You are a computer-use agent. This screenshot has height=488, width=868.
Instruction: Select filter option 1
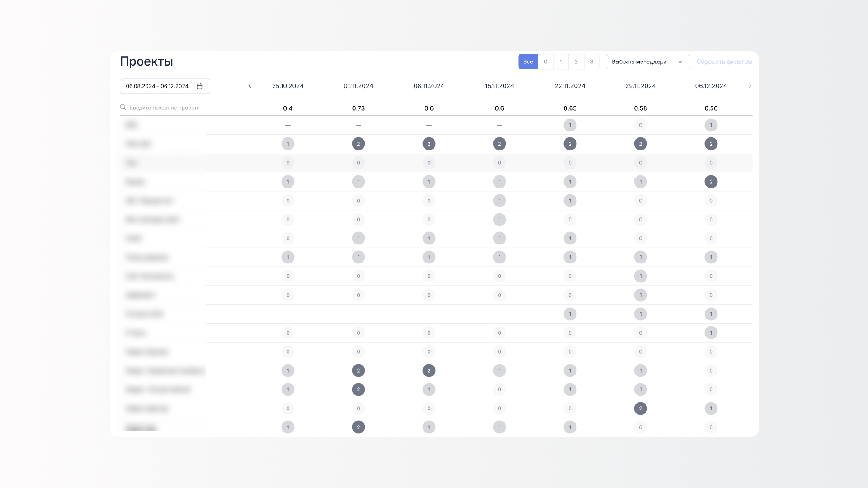point(561,62)
